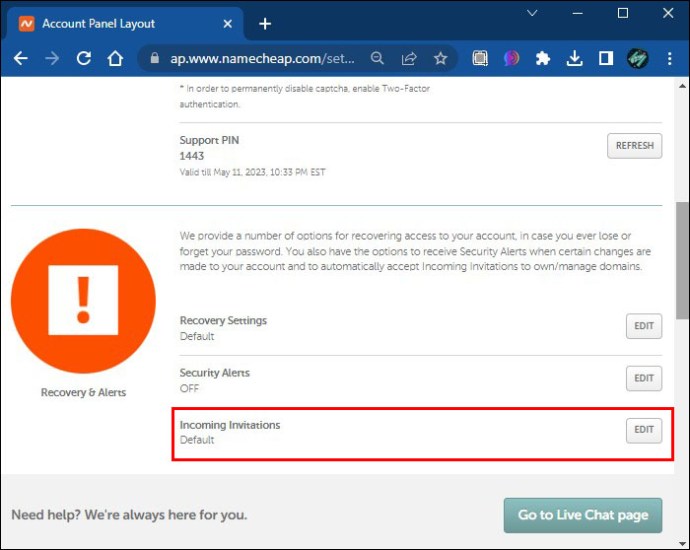Screen dimensions: 690x550
Task: Click the browser forward arrow
Action: [x=52, y=58]
